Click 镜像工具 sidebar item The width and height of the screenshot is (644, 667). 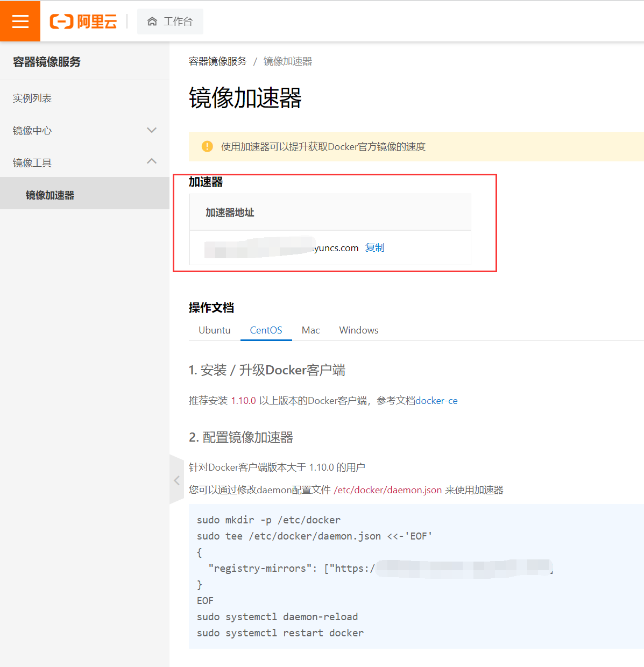pos(32,163)
